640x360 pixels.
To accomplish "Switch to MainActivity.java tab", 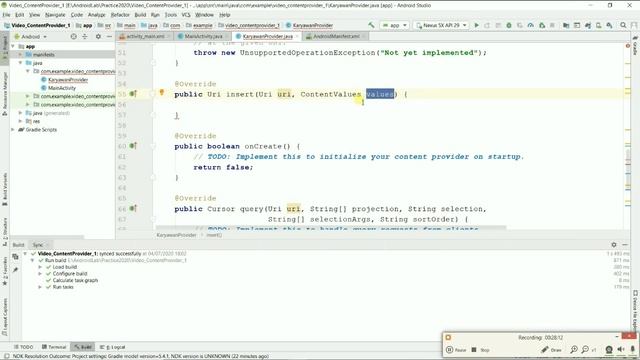I will (x=203, y=36).
